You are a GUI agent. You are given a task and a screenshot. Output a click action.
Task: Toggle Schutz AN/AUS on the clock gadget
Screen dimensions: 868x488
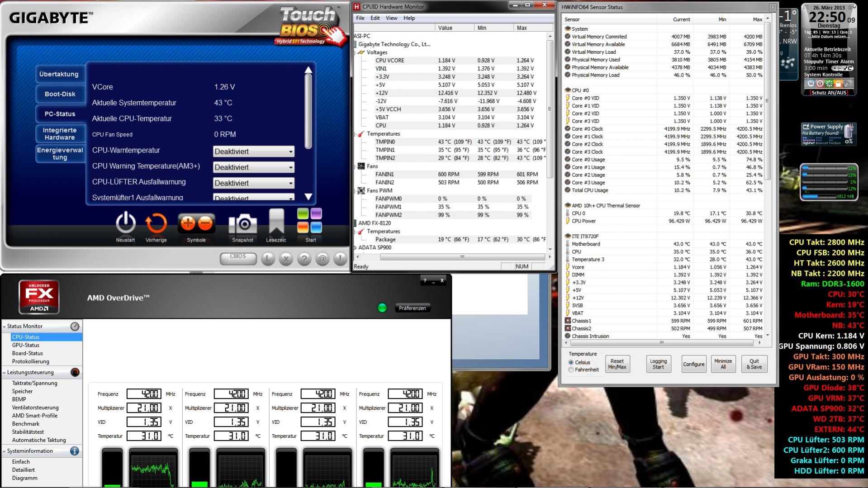(829, 93)
